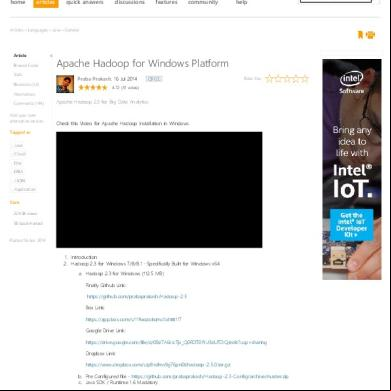Click the orange bookmark icon
Image resolution: width=391 pixels, height=391 pixels.
pyautogui.click(x=360, y=34)
